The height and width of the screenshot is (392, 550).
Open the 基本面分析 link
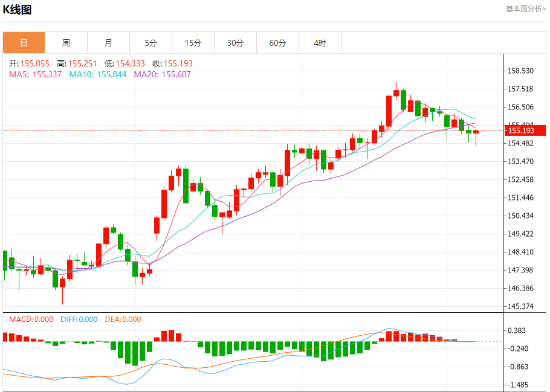point(525,8)
